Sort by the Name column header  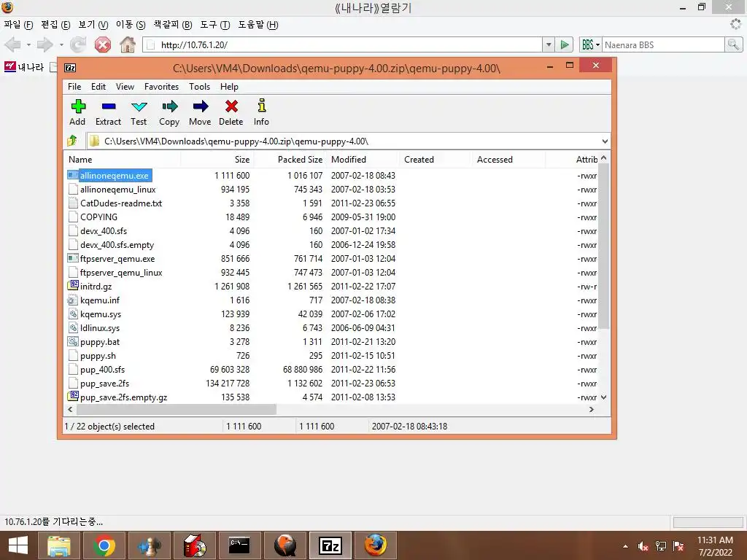[122, 160]
